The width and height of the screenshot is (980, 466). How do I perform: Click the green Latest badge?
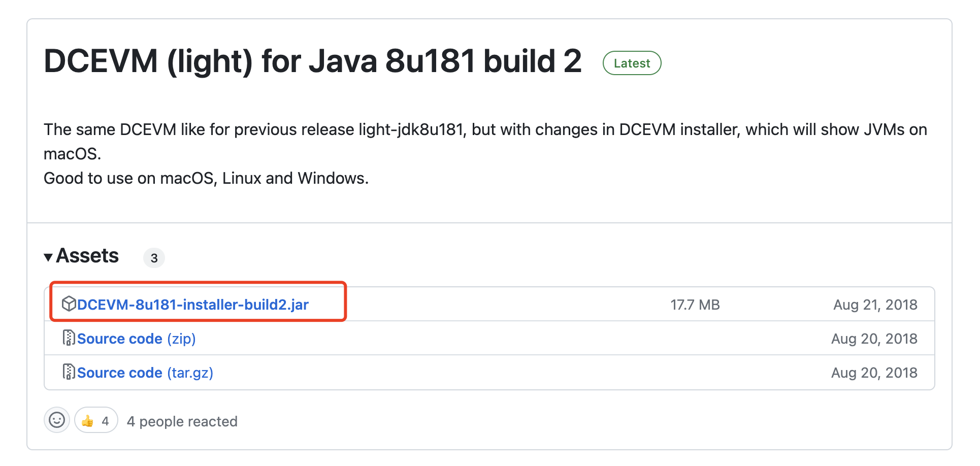[632, 63]
